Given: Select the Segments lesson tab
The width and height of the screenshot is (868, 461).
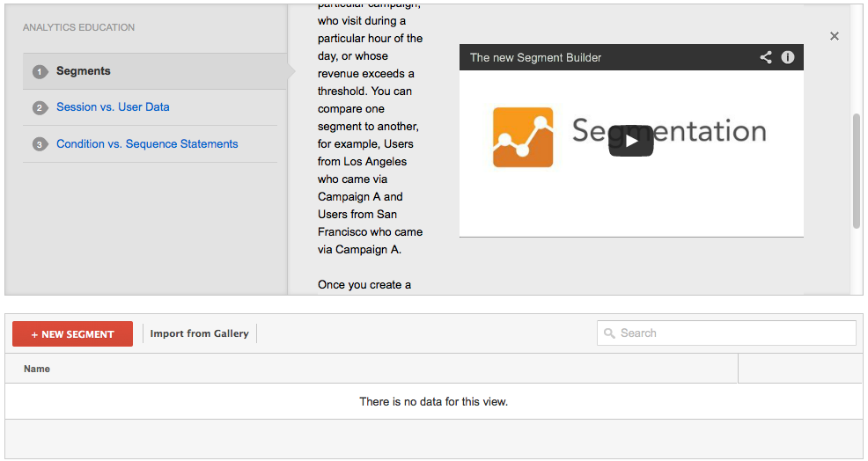Looking at the screenshot, I should 155,71.
